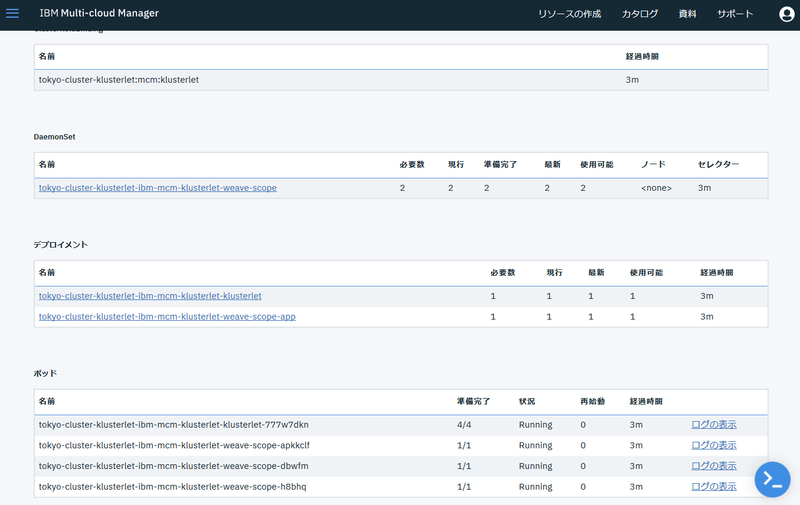Select pod name weave-scope-apkkclf
Screen dimensions: 800x505
174,445
